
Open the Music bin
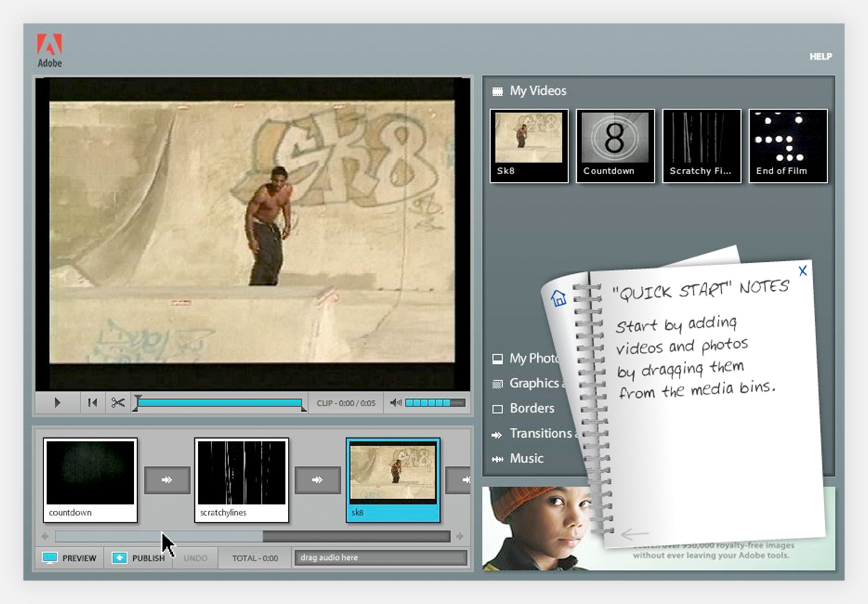point(526,458)
